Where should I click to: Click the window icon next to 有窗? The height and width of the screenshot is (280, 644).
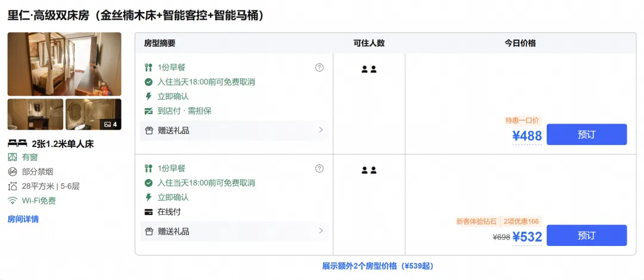point(13,157)
